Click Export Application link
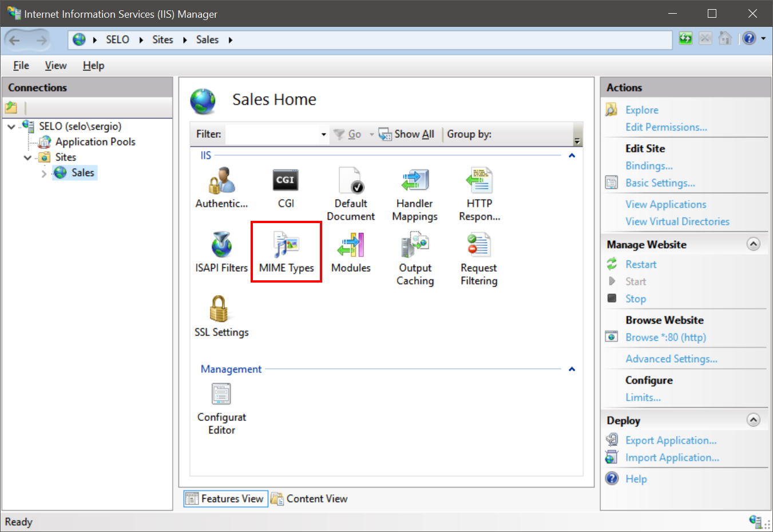Viewport: 773px width, 532px height. 671,440
